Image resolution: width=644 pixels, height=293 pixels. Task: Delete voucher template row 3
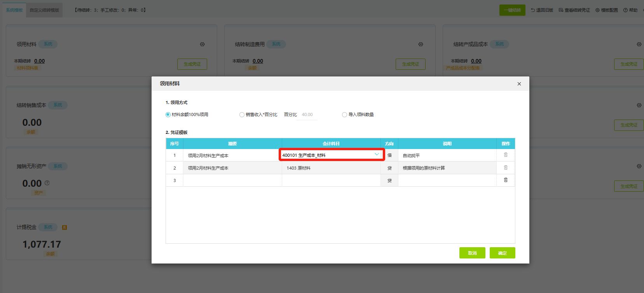tap(506, 180)
